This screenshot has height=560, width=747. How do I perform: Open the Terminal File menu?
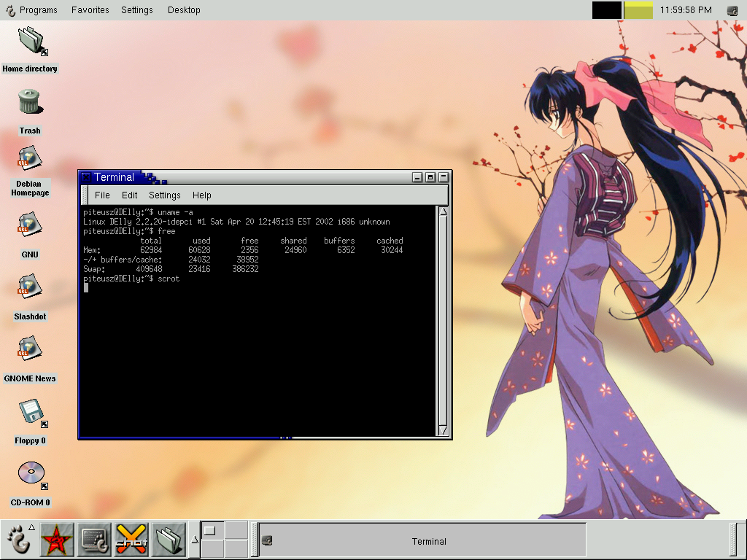coord(102,195)
